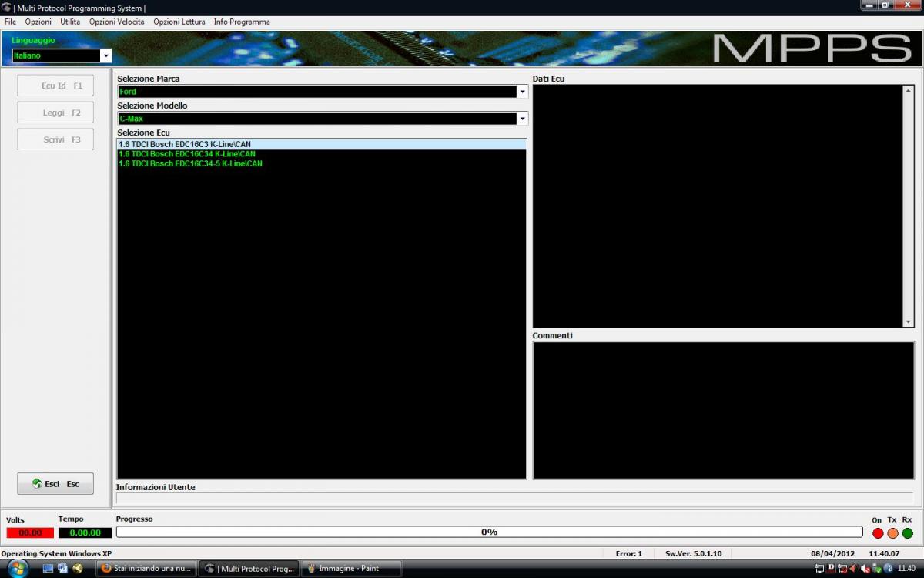The image size is (924, 578).
Task: Open the Selezione Modello dropdown arrow
Action: point(522,119)
